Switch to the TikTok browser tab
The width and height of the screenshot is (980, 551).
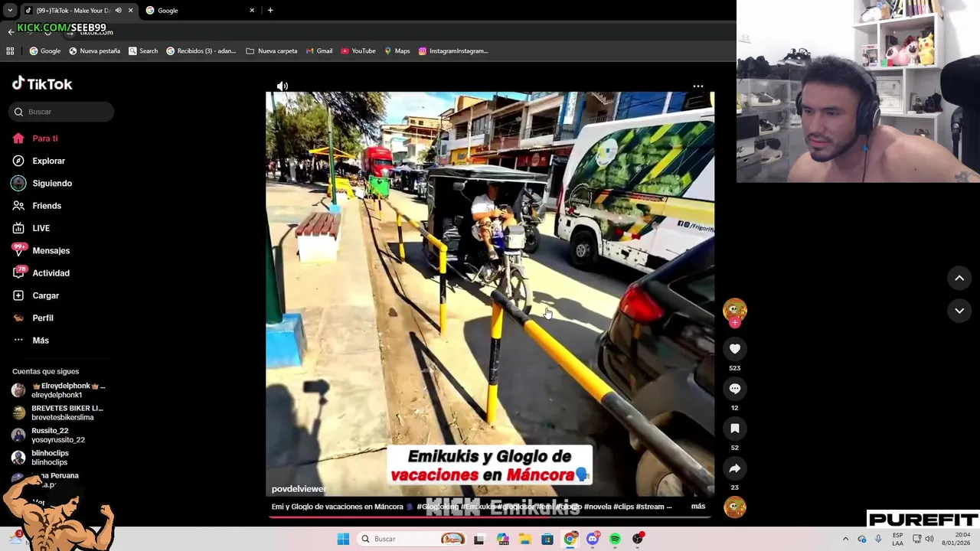pyautogui.click(x=73, y=11)
